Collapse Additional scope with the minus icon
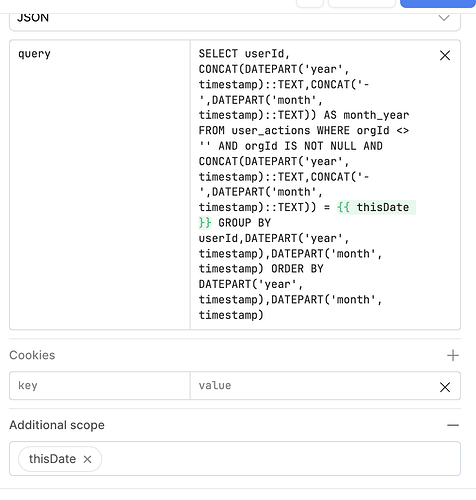 453,425
